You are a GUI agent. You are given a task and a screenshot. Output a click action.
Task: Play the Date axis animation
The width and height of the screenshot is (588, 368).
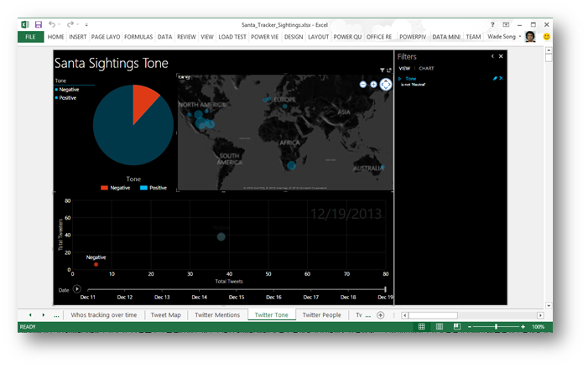[77, 289]
